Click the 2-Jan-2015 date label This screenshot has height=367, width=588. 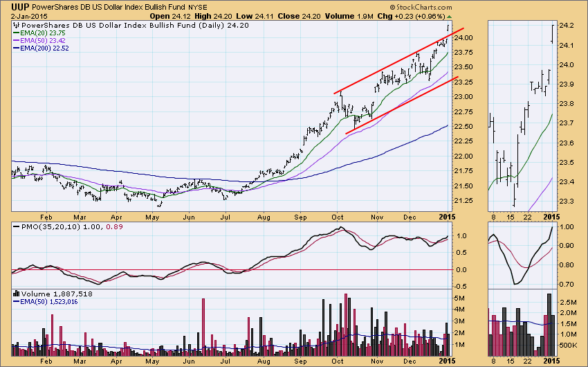point(29,16)
